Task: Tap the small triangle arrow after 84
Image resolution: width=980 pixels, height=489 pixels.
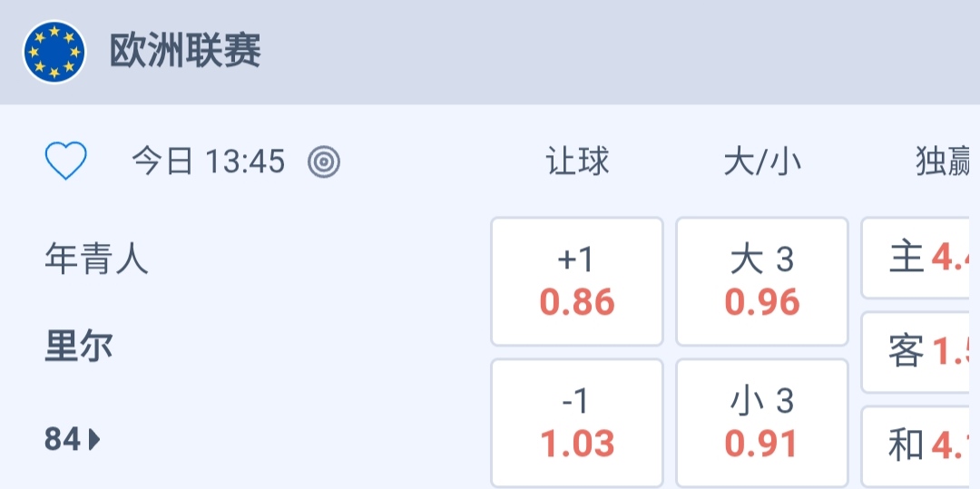Action: click(x=94, y=440)
